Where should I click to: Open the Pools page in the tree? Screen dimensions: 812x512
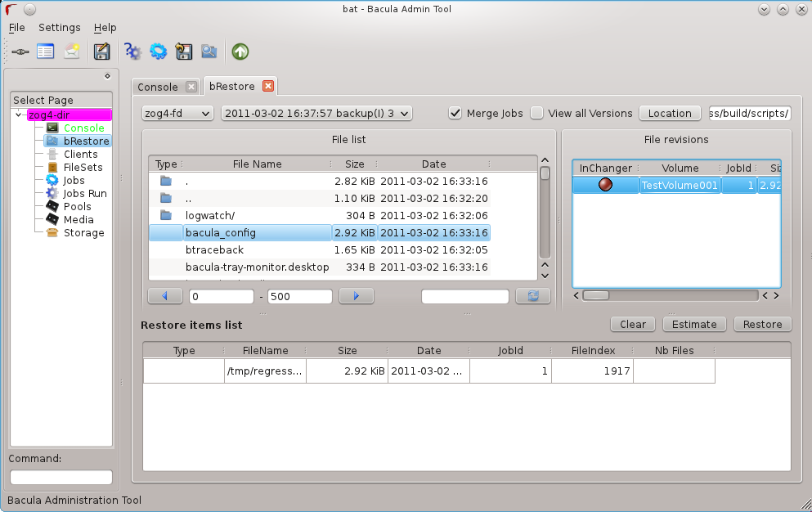click(77, 206)
